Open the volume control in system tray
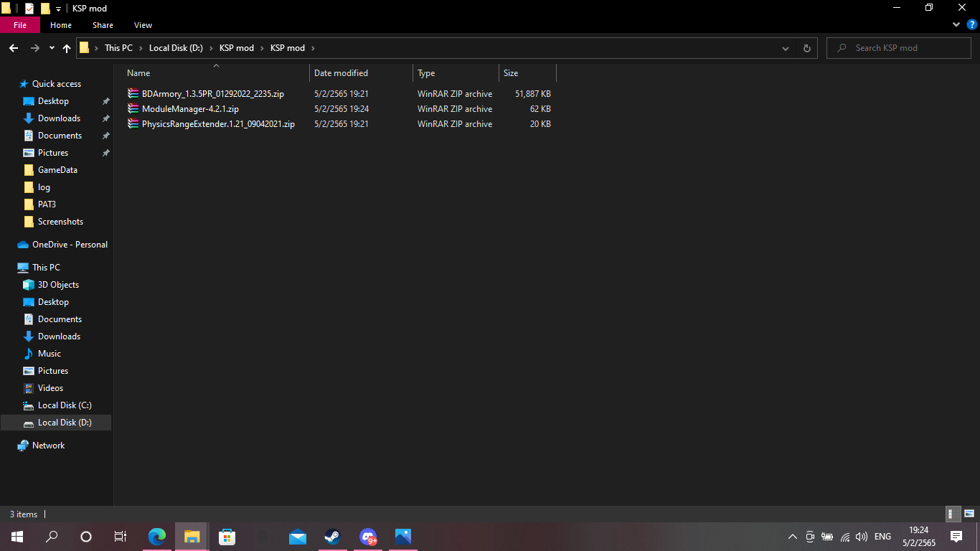Viewport: 980px width, 551px height. (862, 537)
